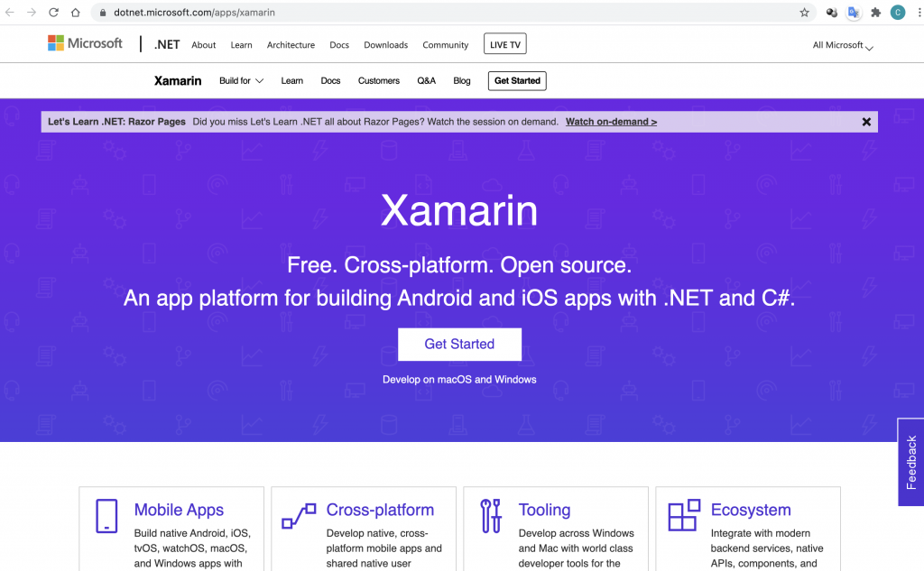Open the Architecture menu item
Image resolution: width=924 pixels, height=571 pixels.
pyautogui.click(x=291, y=45)
